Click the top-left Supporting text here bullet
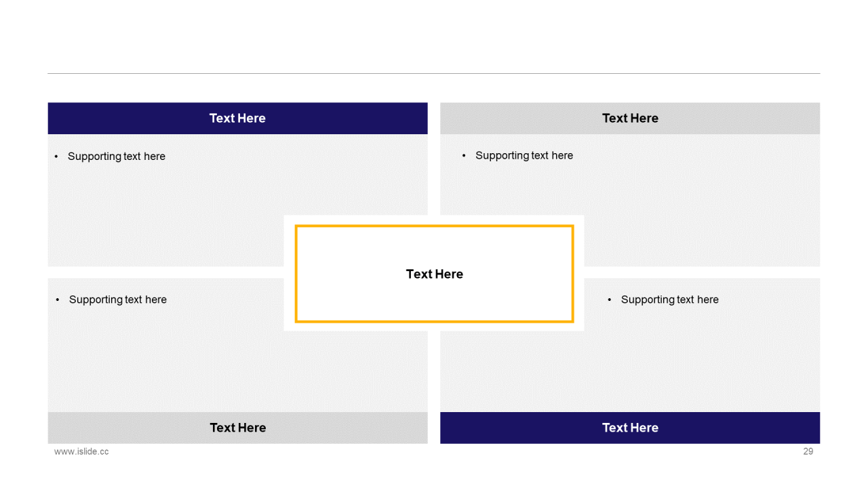 point(116,157)
